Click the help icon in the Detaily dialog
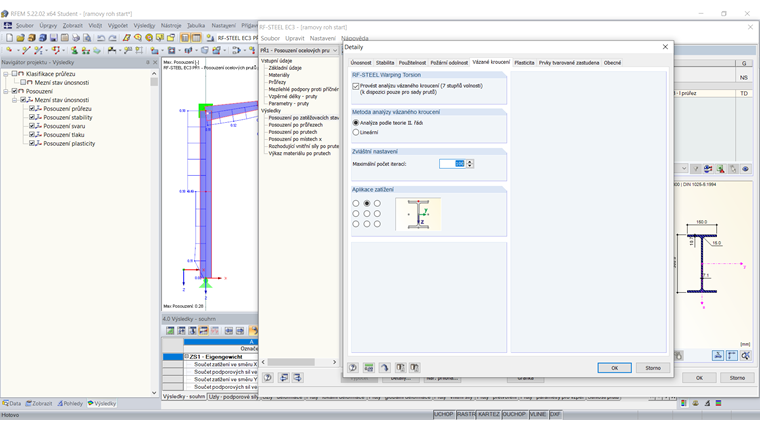 [x=353, y=368]
